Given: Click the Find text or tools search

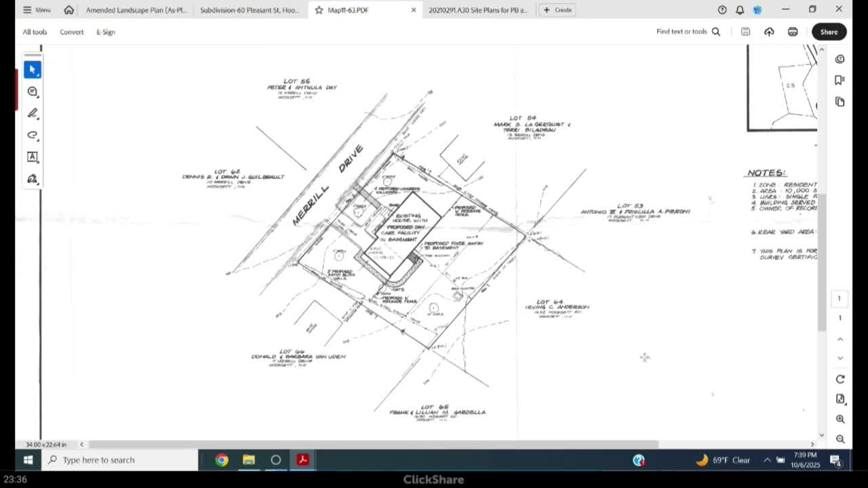Looking at the screenshot, I should pos(688,32).
